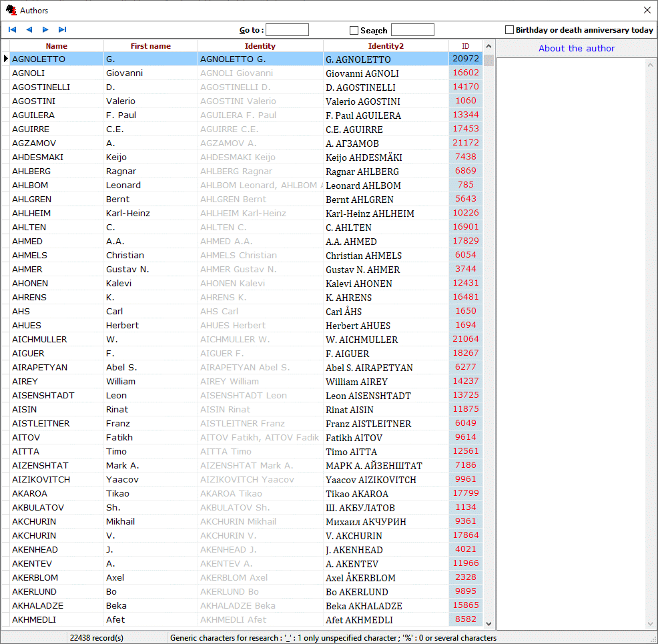Enable the Search checkbox

(x=354, y=30)
